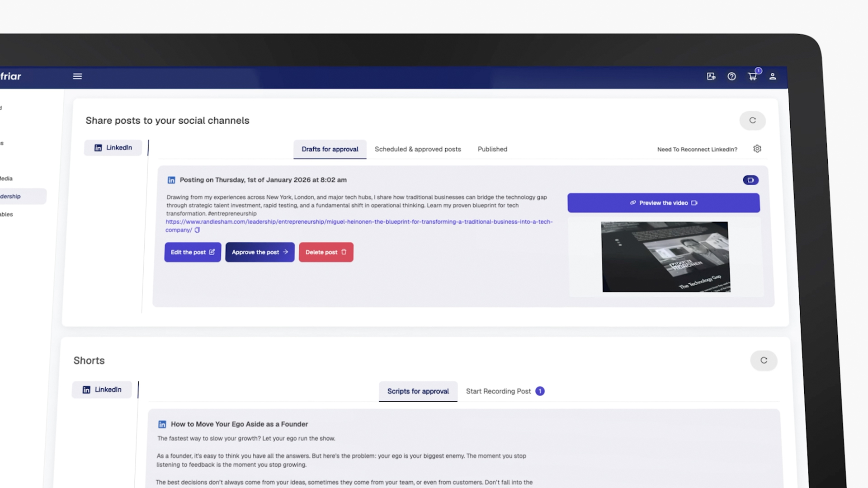Approve the post
This screenshot has width=868, height=488.
click(259, 252)
